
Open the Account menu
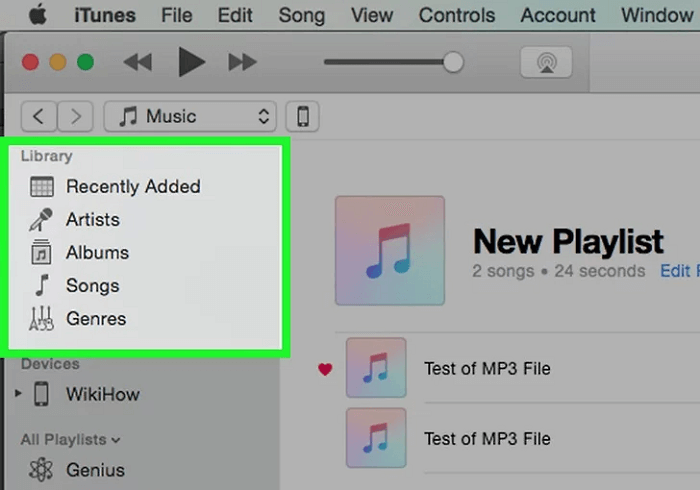[558, 16]
